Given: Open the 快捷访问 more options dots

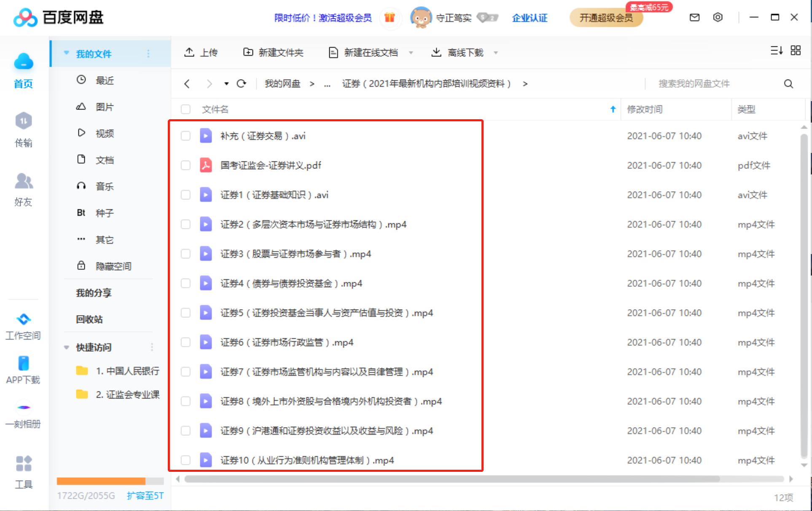Looking at the screenshot, I should (152, 347).
